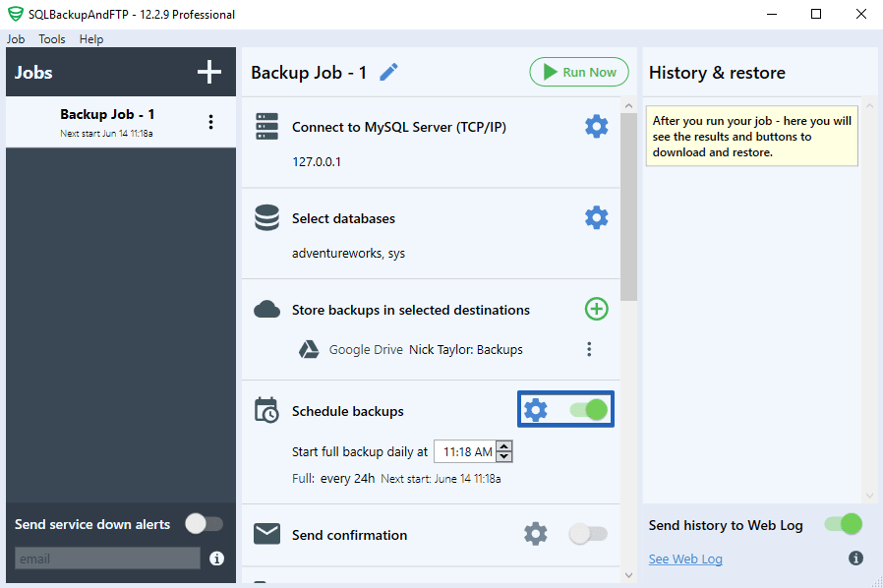Click the Jobs panel heading
This screenshot has height=588, width=883.
33,72
